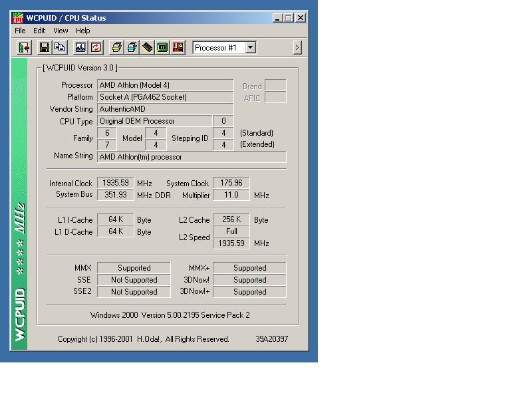Click the L1 D-Cache 64 K value
Image resolution: width=532 pixels, height=399 pixels.
(115, 231)
